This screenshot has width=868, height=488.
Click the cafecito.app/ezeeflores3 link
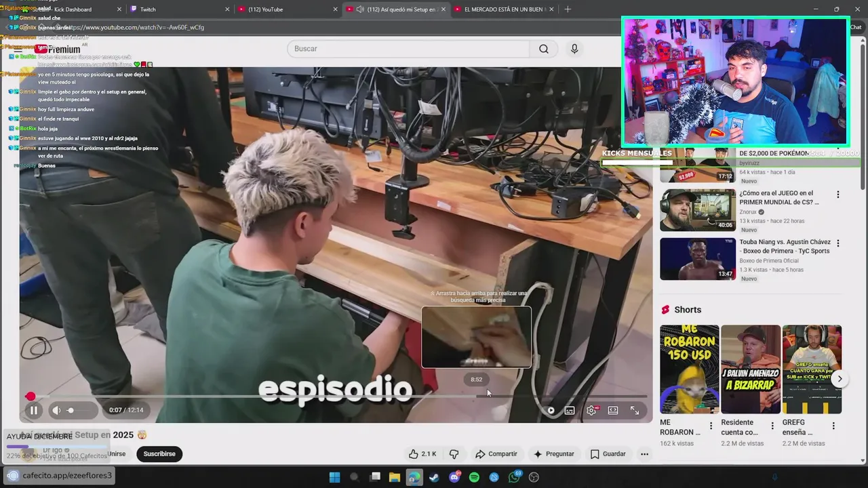coord(67,475)
